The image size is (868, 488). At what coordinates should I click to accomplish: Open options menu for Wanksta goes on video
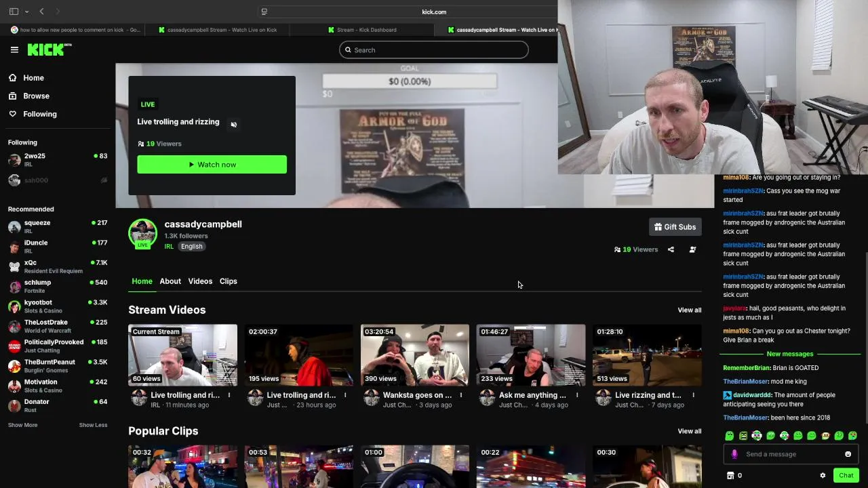pos(460,395)
